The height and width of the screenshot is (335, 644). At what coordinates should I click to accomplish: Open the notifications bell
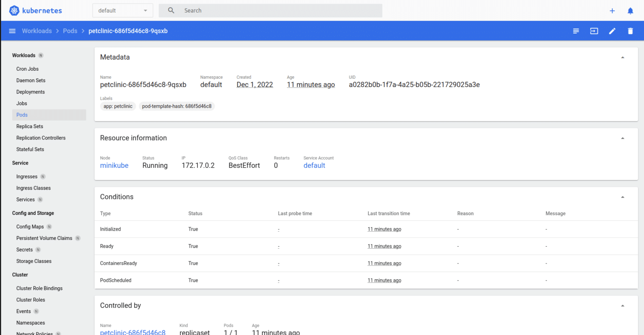tap(630, 11)
